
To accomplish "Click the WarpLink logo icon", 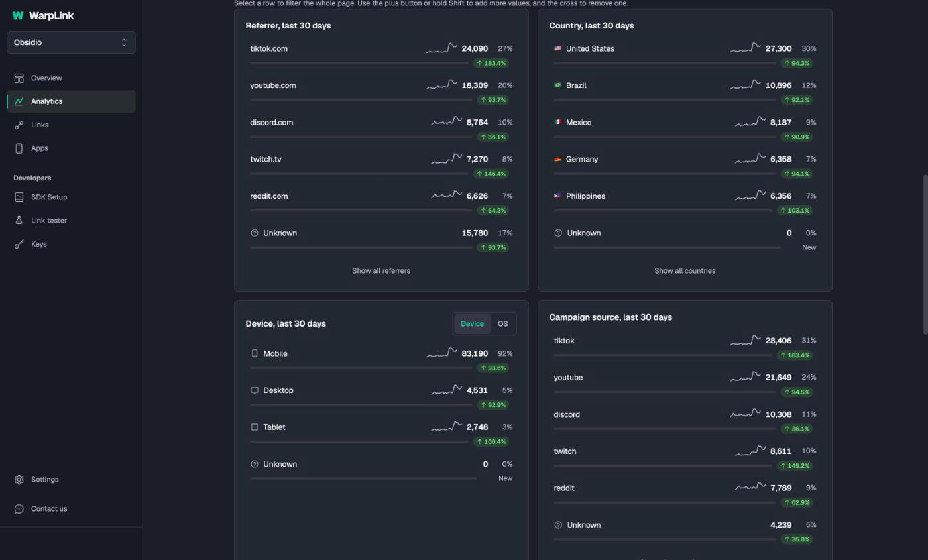I will (18, 16).
